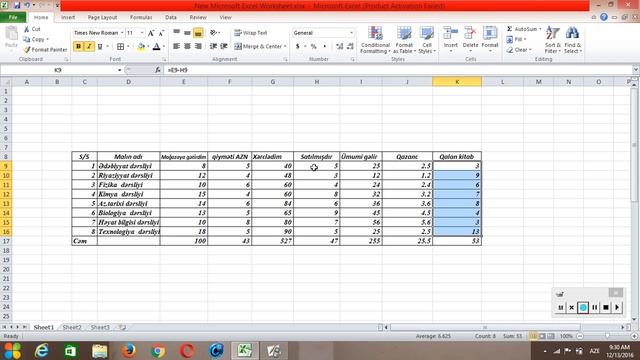Switch to Sheet2
This screenshot has height=360, width=640.
click(x=72, y=327)
